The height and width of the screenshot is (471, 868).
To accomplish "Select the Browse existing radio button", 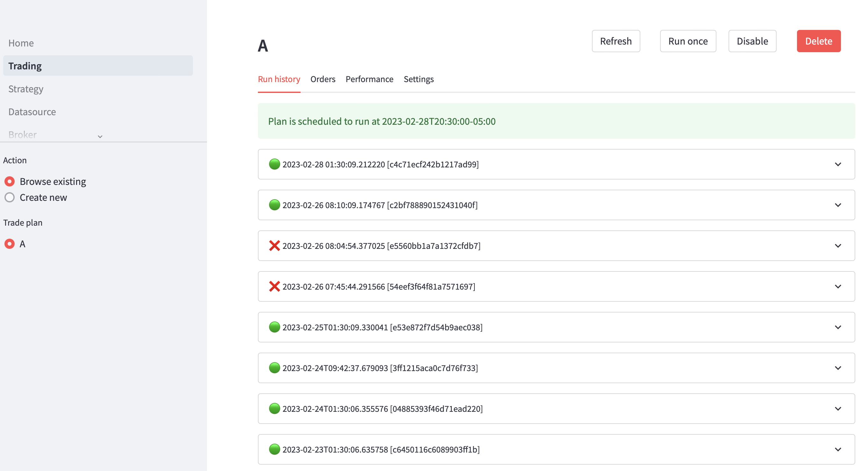I will click(10, 181).
